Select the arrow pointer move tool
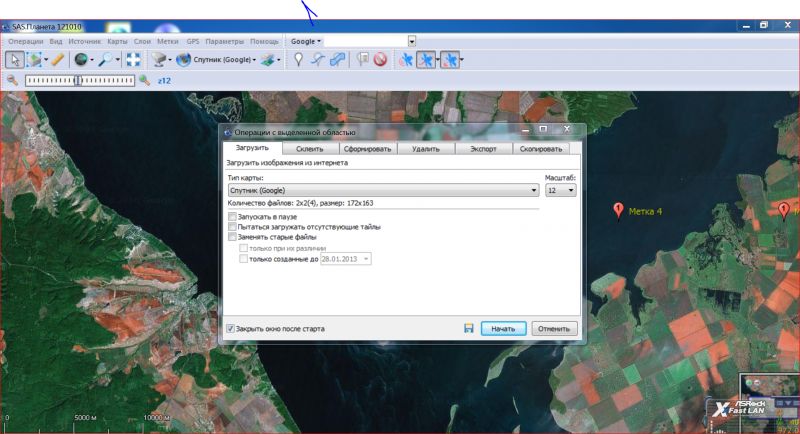800x434 pixels. click(x=15, y=60)
